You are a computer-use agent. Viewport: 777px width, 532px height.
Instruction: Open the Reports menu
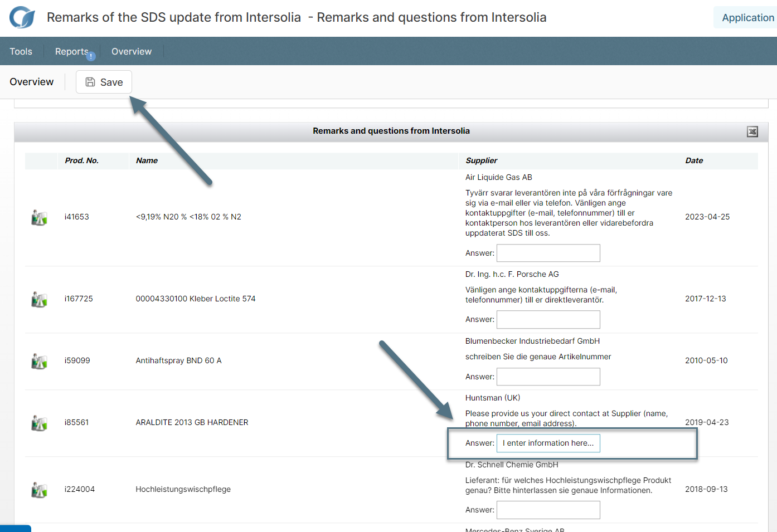point(71,51)
